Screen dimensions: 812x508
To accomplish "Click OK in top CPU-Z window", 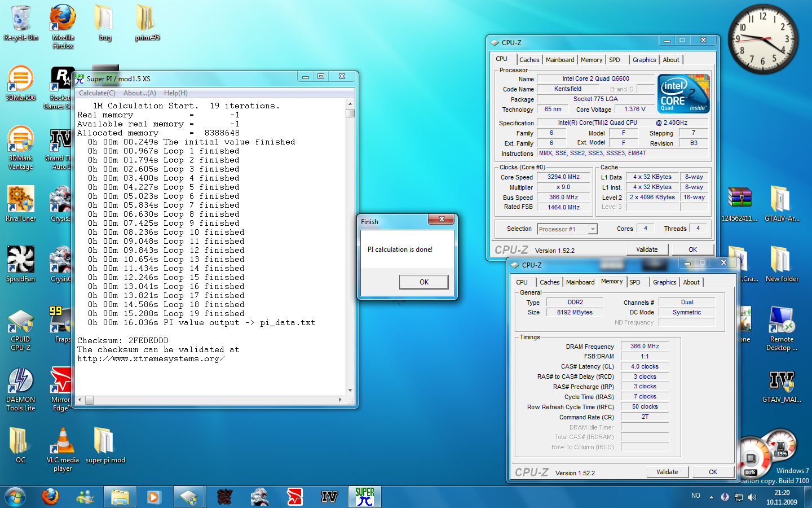I will pos(692,249).
